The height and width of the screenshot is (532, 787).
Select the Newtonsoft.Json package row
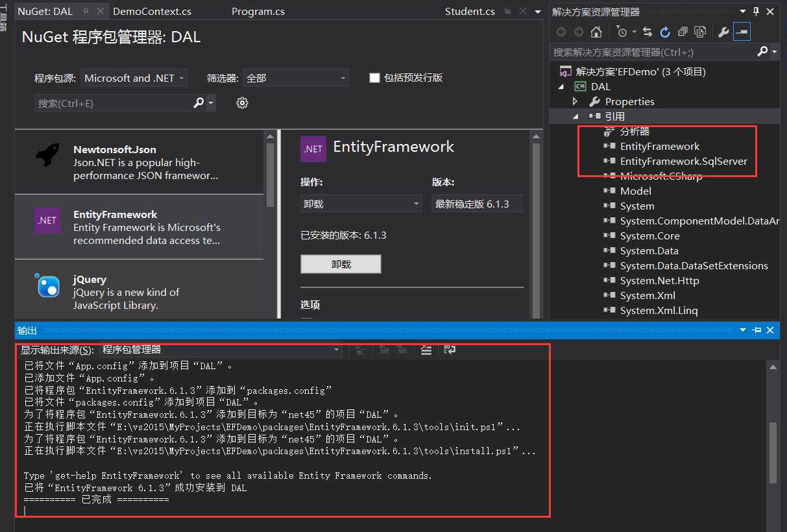coord(139,162)
